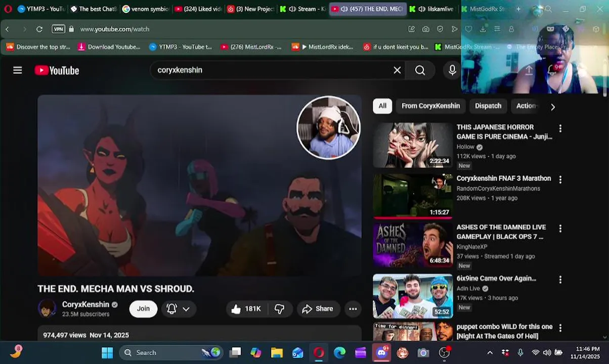Take a snapshot with camera toolbar icon

pos(426,29)
